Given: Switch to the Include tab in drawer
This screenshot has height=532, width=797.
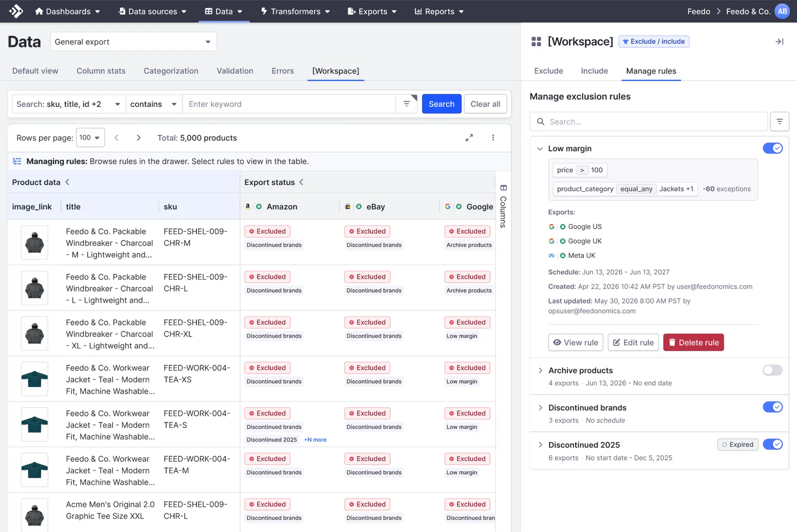Looking at the screenshot, I should click(594, 71).
